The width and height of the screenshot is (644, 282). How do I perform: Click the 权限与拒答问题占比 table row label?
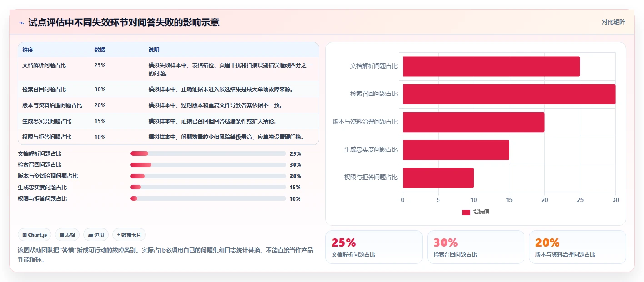point(47,137)
